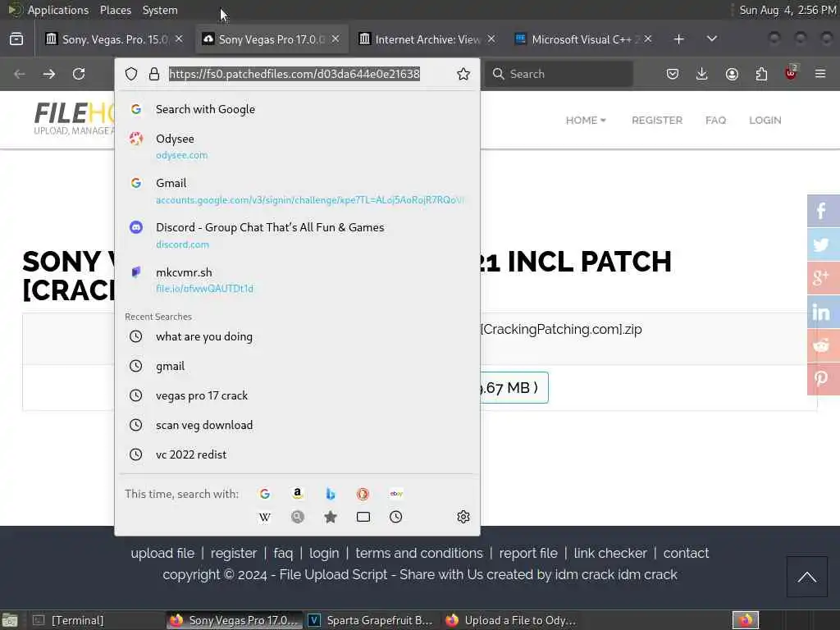Search this time with eBay icon
The height and width of the screenshot is (630, 840).
[396, 494]
